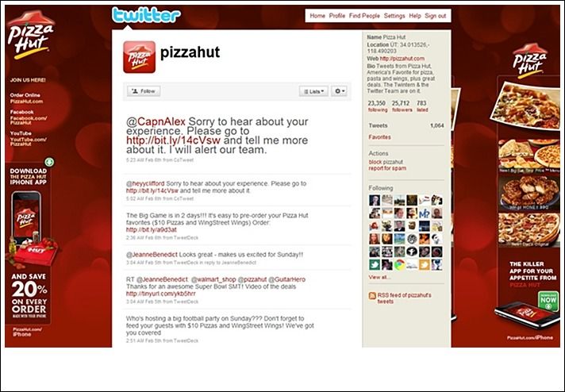Open the Home menu item
565x392 pixels.
pyautogui.click(x=317, y=16)
